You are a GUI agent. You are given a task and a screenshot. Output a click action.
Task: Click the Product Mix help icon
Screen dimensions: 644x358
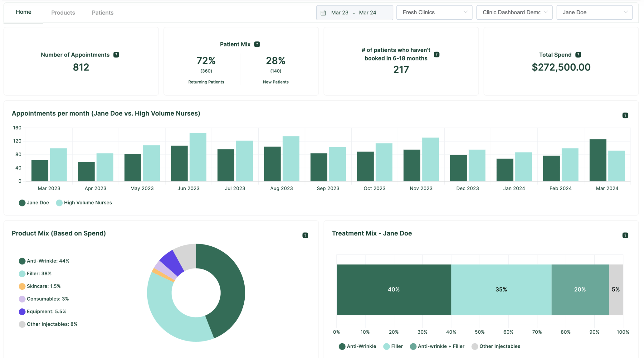(x=305, y=235)
